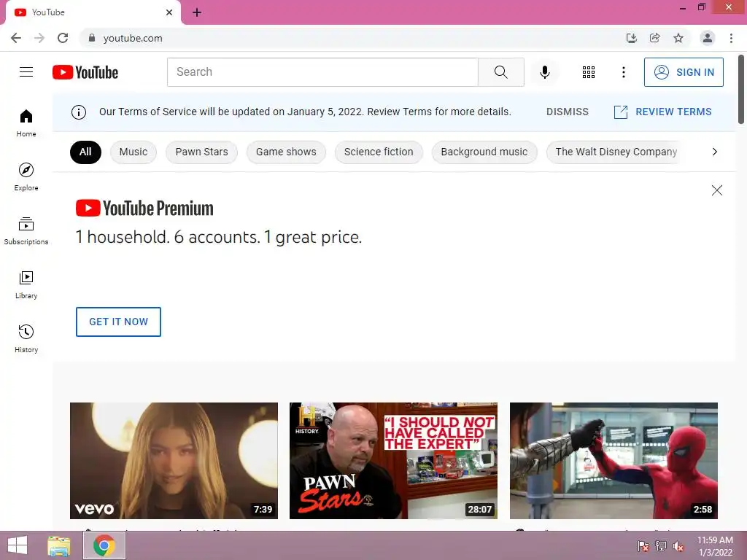
Task: Open the YouTube apps grid icon
Action: [x=589, y=72]
